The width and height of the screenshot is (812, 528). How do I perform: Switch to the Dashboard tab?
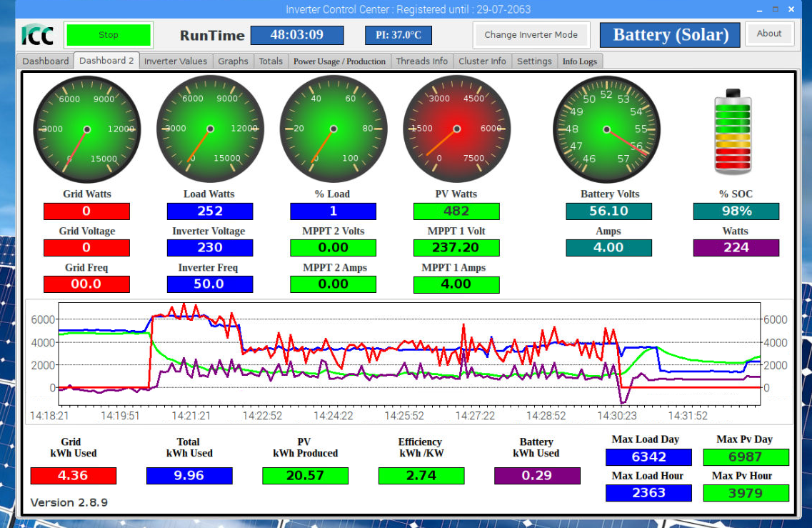click(46, 61)
